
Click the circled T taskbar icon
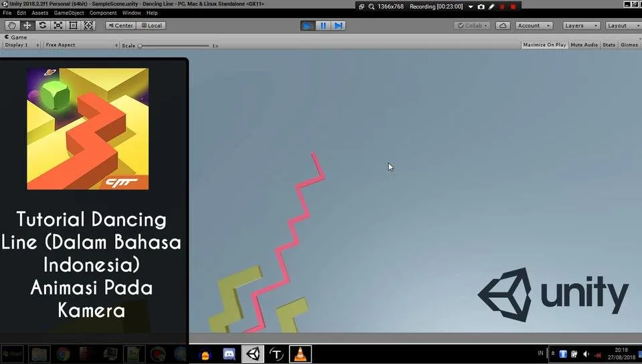tap(276, 354)
